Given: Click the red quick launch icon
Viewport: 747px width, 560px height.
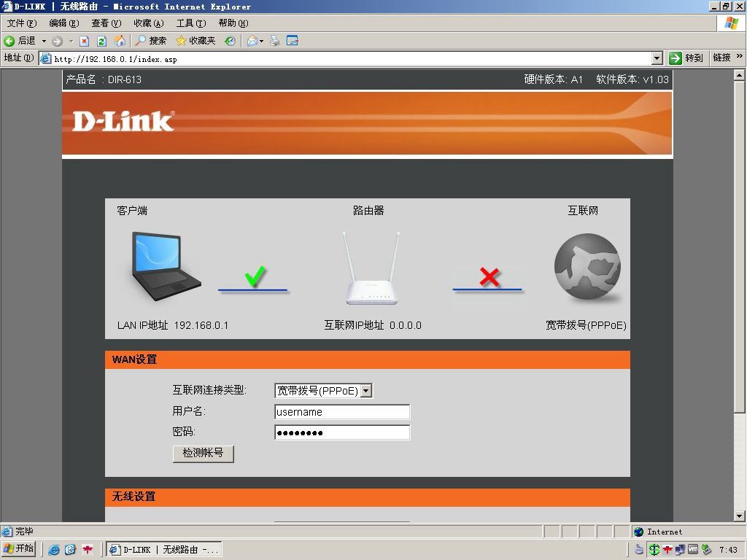Looking at the screenshot, I should click(88, 550).
